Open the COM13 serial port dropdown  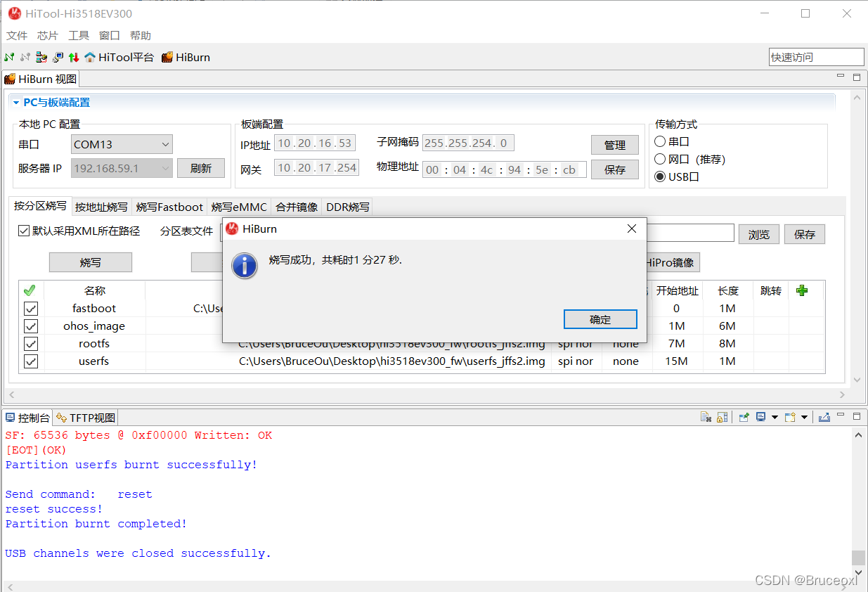pyautogui.click(x=122, y=144)
